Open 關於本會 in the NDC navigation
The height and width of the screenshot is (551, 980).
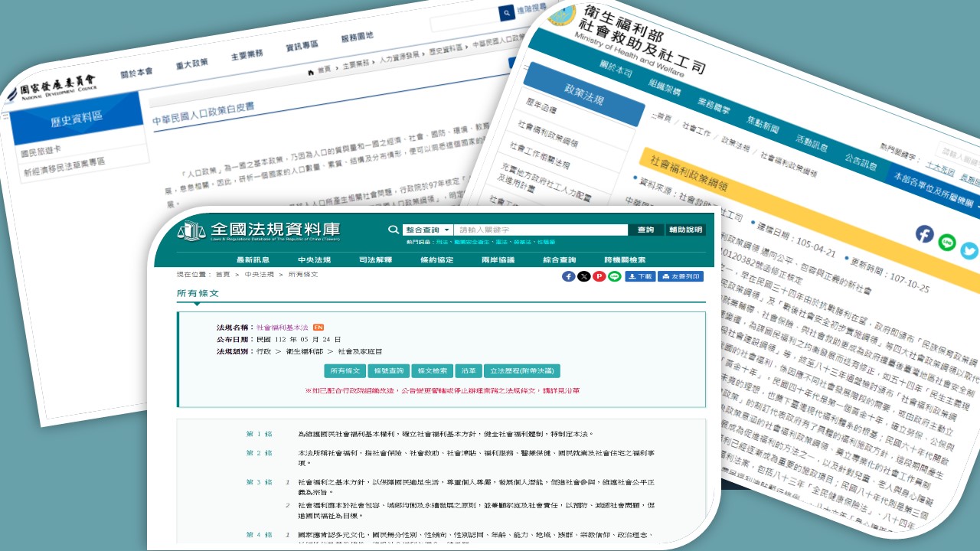coord(137,73)
